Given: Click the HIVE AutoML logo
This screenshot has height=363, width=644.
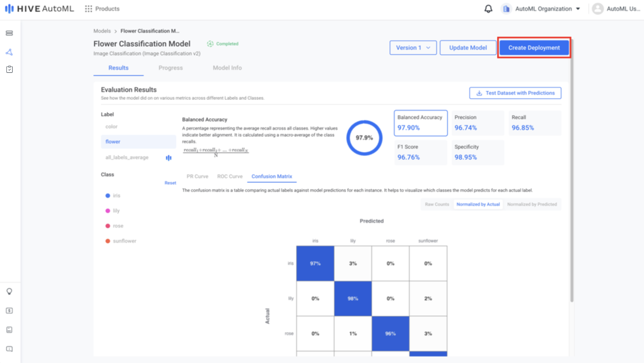Looking at the screenshot, I should [x=39, y=9].
